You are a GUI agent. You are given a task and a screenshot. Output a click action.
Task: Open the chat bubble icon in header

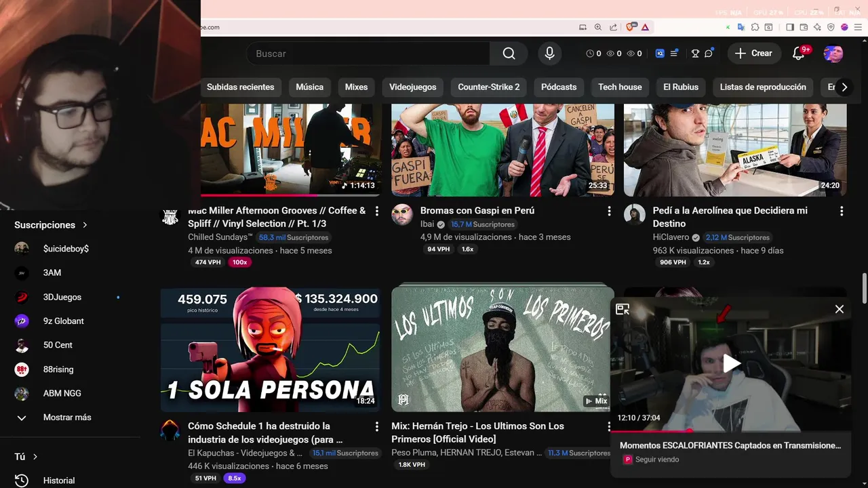tap(709, 54)
